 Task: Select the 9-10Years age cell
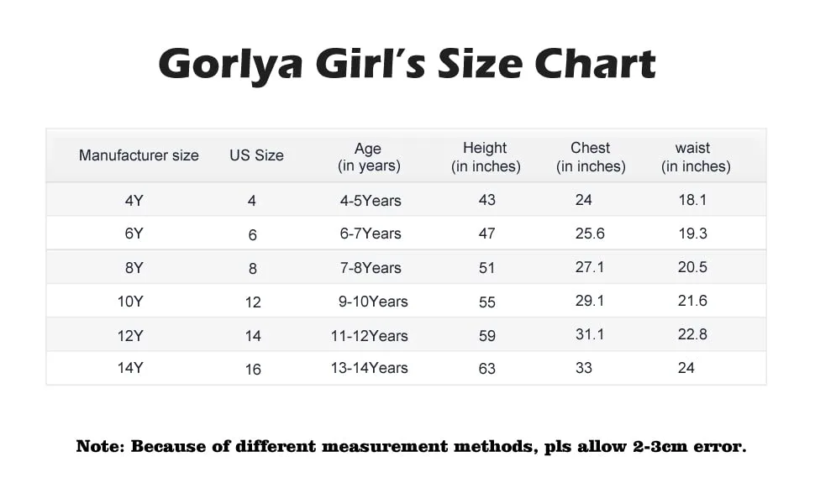373,302
